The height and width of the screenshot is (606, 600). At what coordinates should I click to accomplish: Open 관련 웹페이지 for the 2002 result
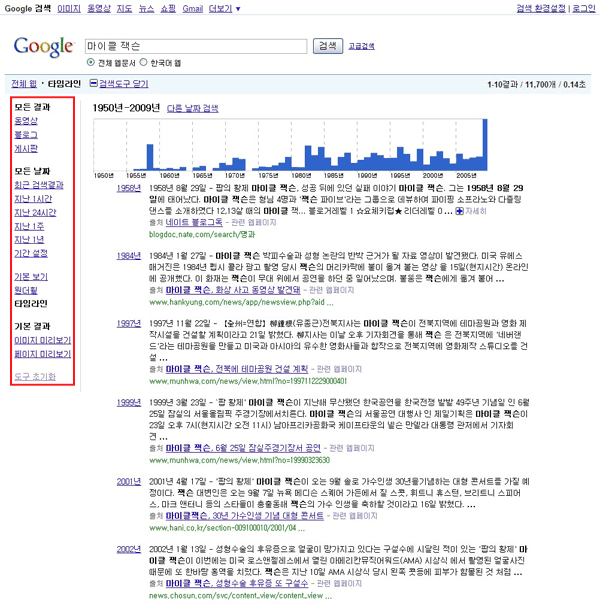pos(339,584)
